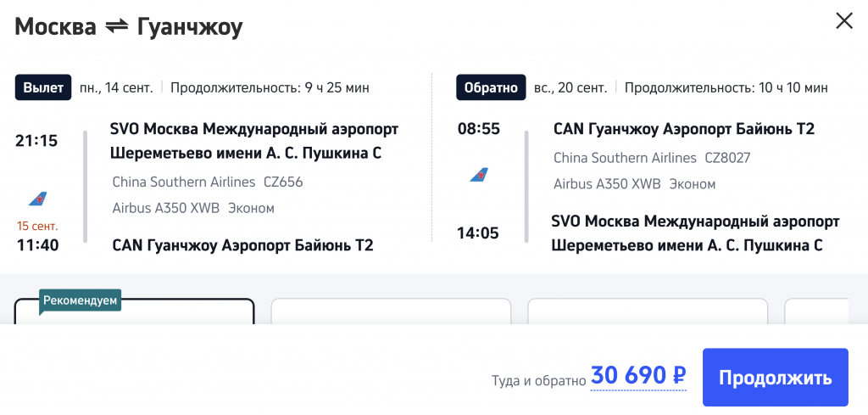
Task: Click outbound flight number CZ656
Action: coord(283,182)
